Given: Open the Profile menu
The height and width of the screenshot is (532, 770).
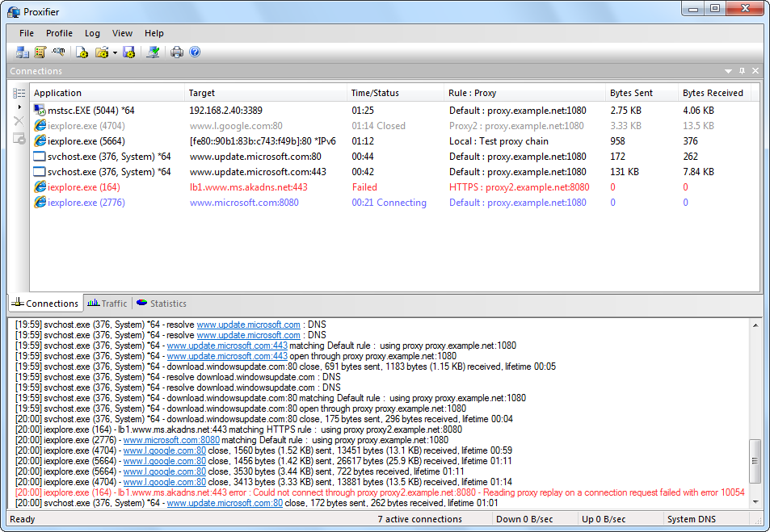Looking at the screenshot, I should click(59, 33).
